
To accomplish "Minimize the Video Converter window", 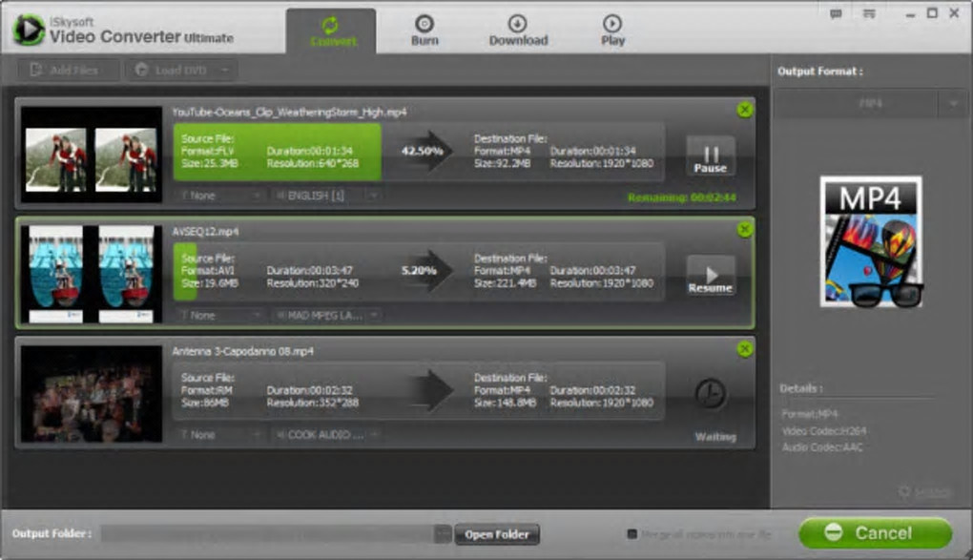I will coord(910,13).
